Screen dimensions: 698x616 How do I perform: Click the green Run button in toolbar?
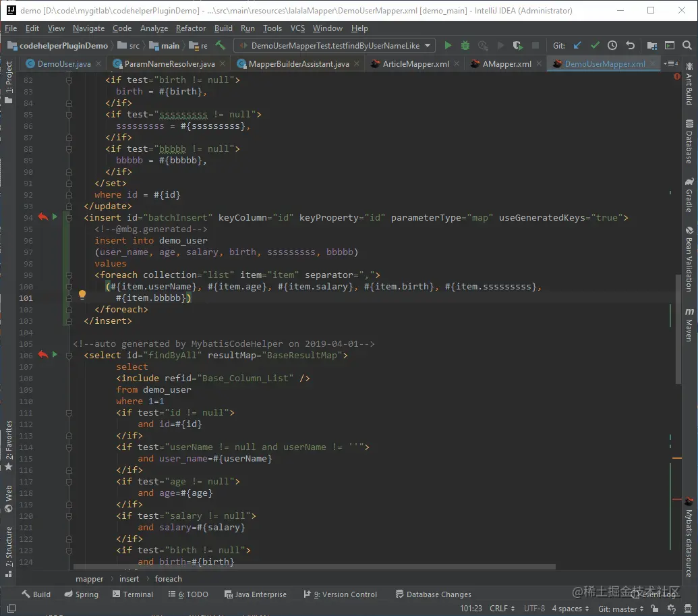tap(448, 46)
